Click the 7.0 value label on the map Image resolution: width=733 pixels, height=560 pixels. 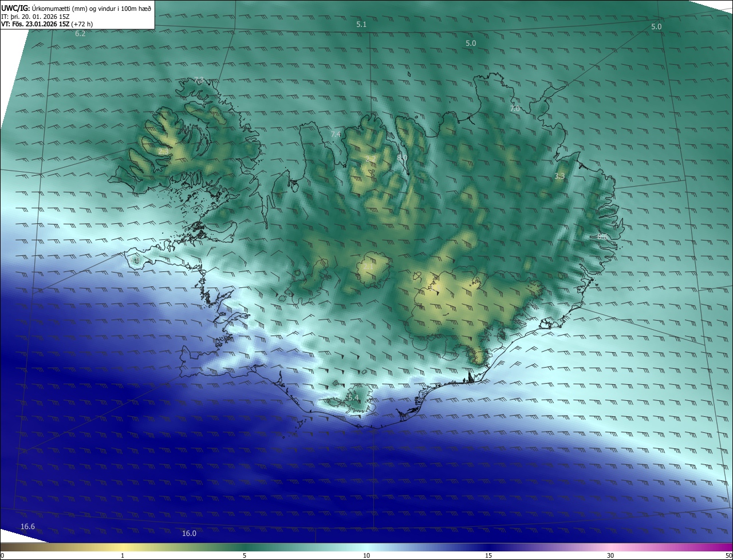pyautogui.click(x=515, y=108)
